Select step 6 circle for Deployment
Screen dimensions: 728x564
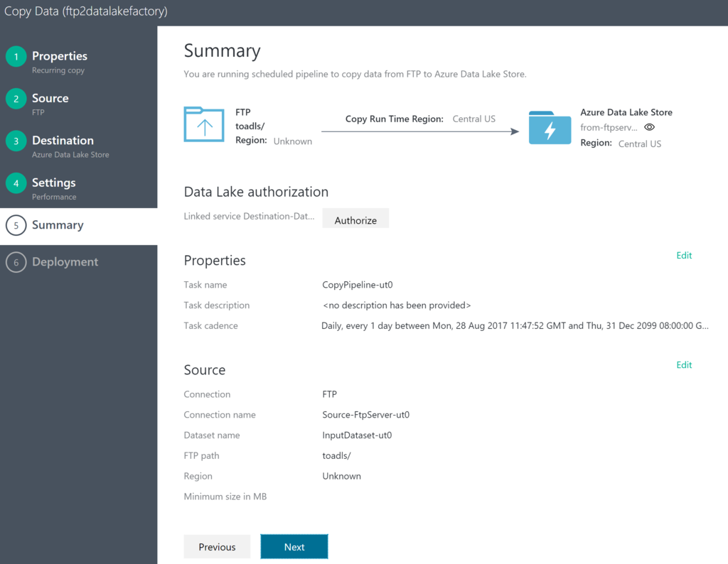(16, 262)
